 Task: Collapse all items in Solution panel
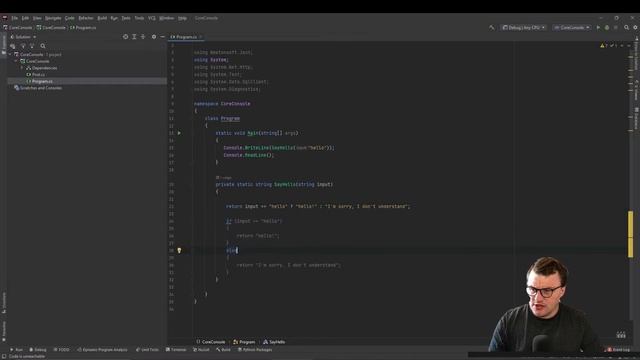(x=143, y=37)
